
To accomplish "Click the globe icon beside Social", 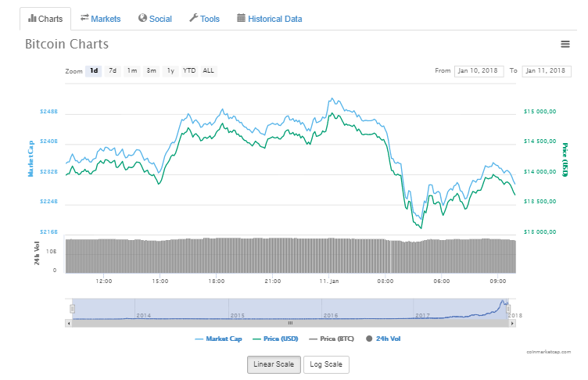I will (x=142, y=18).
